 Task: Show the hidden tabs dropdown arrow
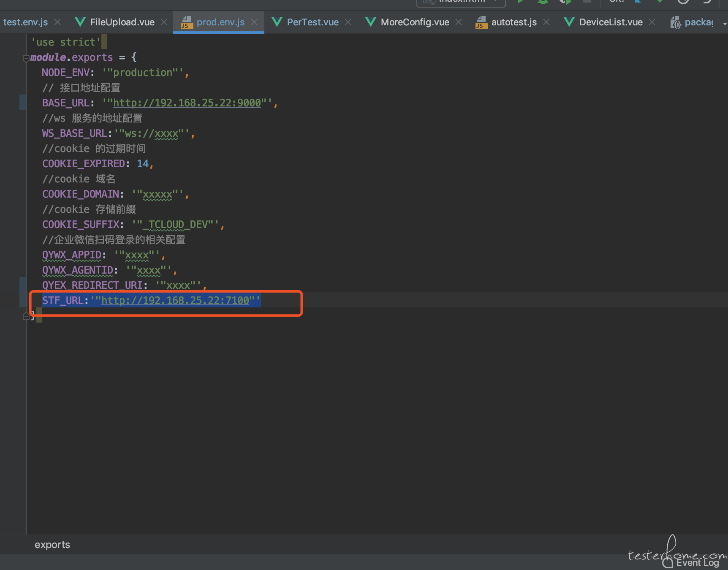725,24
